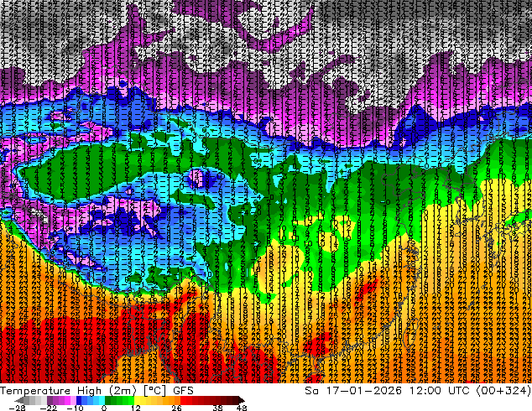This screenshot has height=411, width=532.
Task: Click the -10 label on the legend
Action: coord(75,408)
